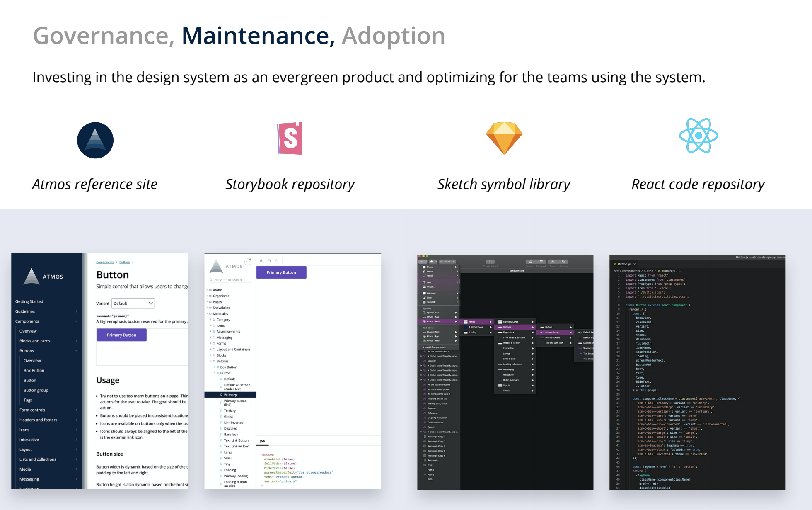Collapse the Components sidebar section
Image resolution: width=812 pixels, height=510 pixels.
coord(46,321)
